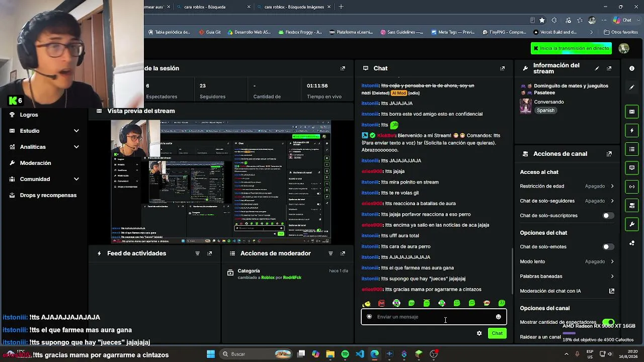Switch to the 'cara roblox - Búsqueda' tab
The width and height of the screenshot is (644, 362).
click(213, 7)
